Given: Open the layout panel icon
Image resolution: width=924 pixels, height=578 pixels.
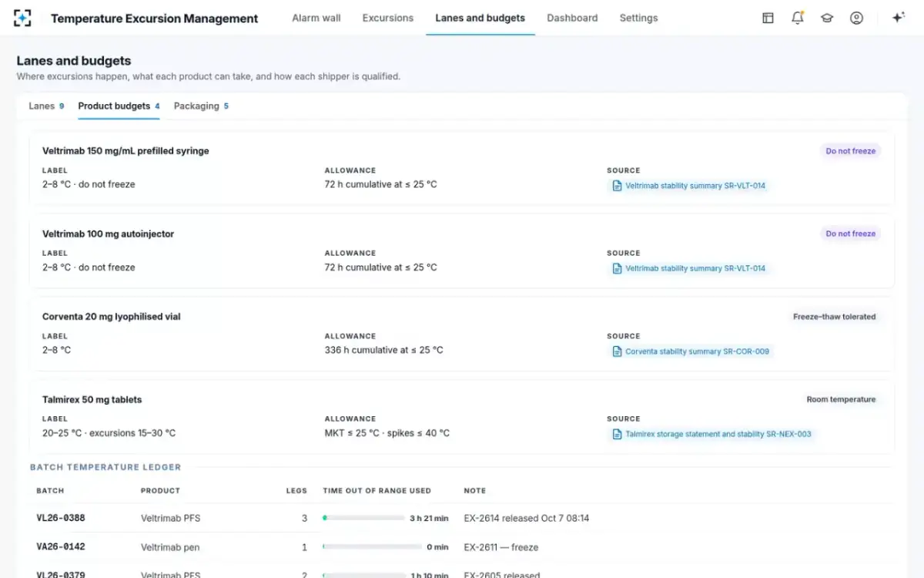Looking at the screenshot, I should tap(768, 18).
